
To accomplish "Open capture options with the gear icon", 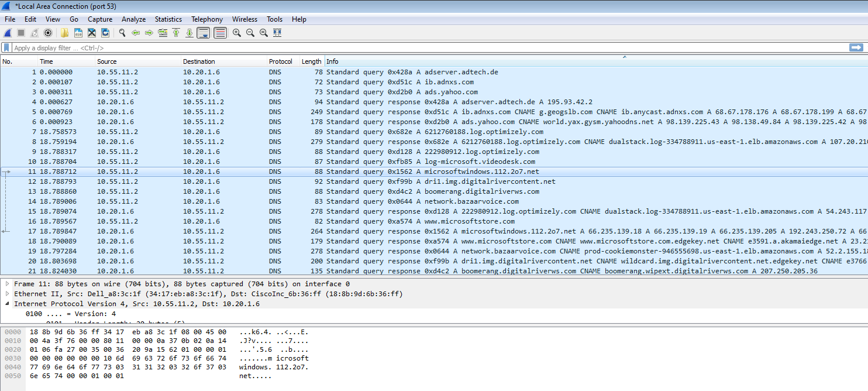I will (48, 33).
